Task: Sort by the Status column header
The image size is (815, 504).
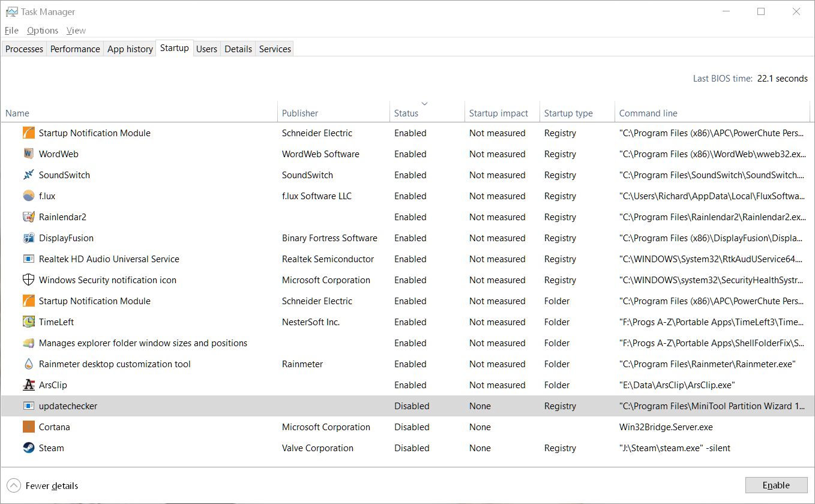Action: click(427, 113)
